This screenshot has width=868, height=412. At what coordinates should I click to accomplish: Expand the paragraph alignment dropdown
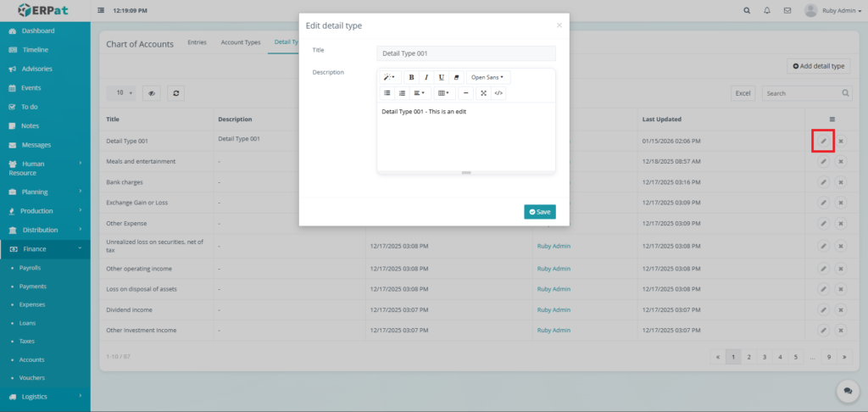click(420, 93)
